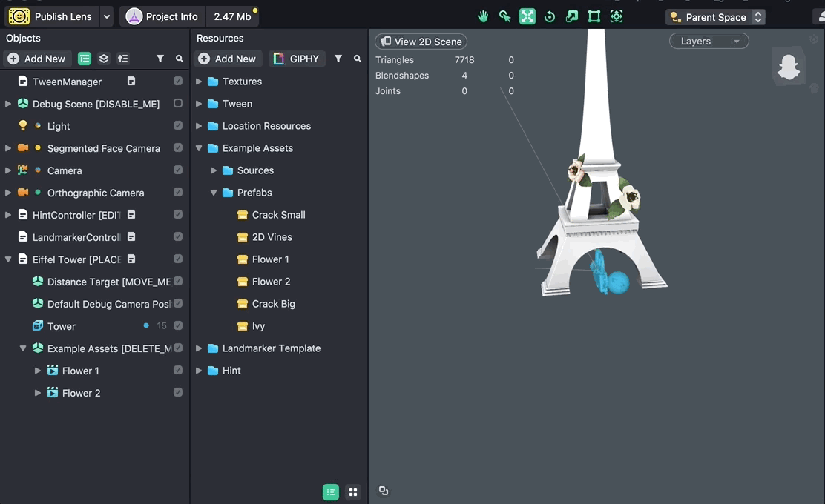Expand the Textures folder

point(199,82)
